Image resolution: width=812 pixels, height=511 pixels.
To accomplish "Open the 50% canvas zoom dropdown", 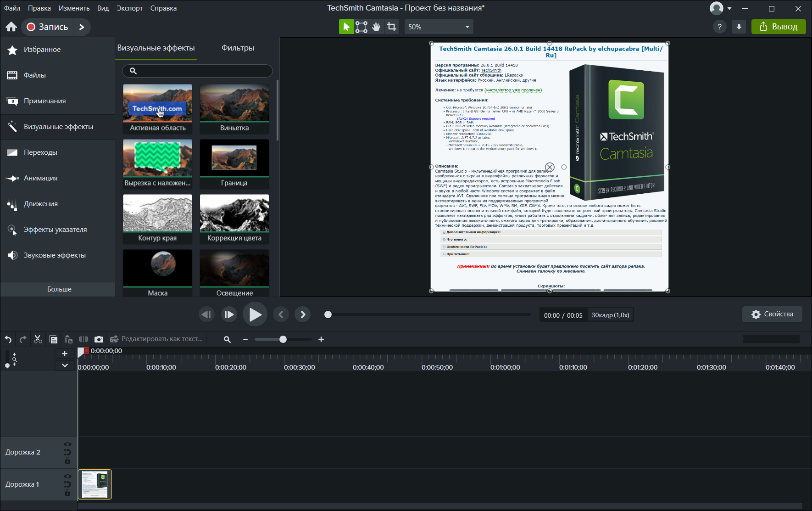I will [439, 27].
